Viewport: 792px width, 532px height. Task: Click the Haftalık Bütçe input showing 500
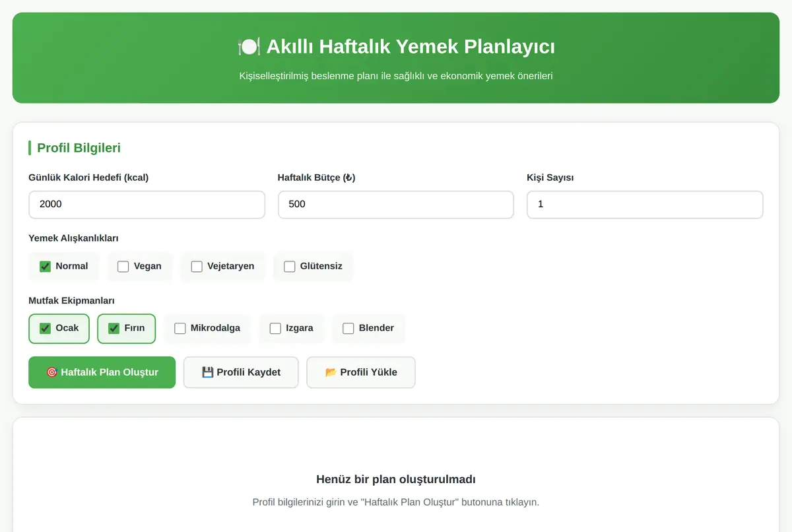(x=396, y=205)
